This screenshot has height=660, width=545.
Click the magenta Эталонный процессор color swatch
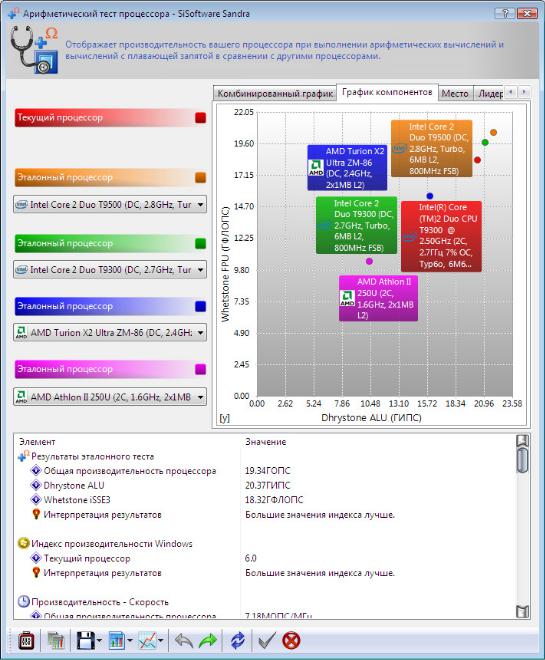pos(201,369)
